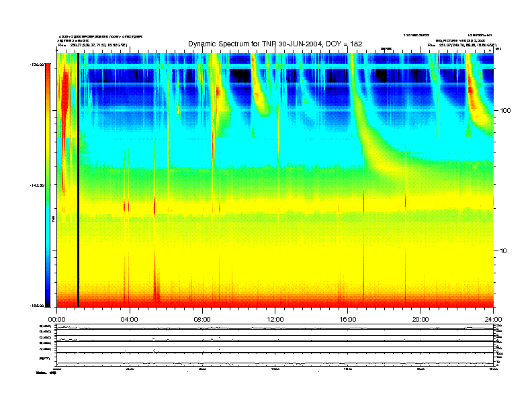The height and width of the screenshot is (411, 532).
Task: Click the 10 frequency-axis label
Action: pos(504,251)
